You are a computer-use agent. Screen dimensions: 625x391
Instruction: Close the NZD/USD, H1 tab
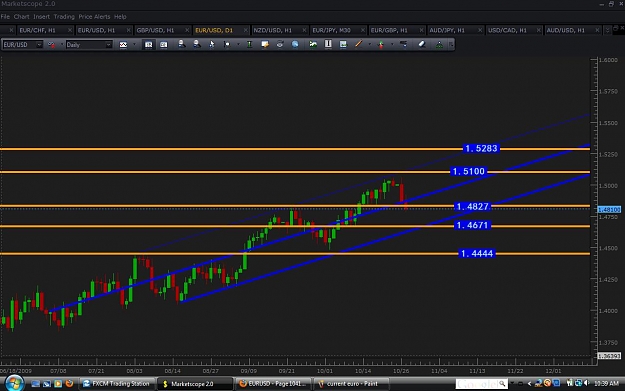304,30
